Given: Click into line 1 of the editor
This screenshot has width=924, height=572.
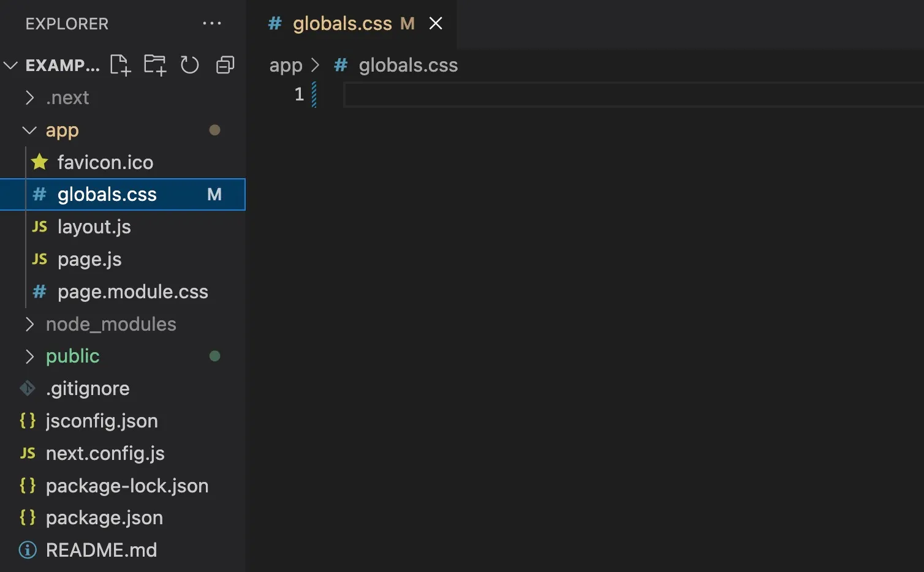Looking at the screenshot, I should 631,95.
